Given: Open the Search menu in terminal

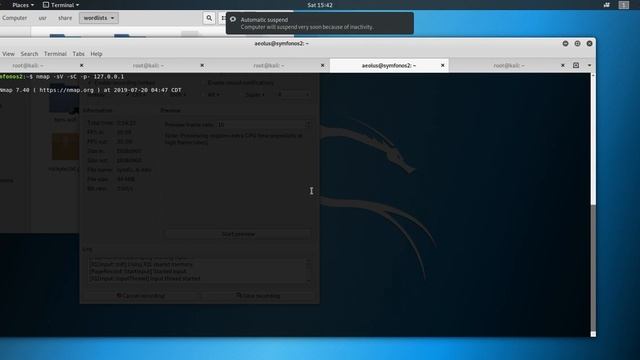Looking at the screenshot, I should (x=29, y=54).
